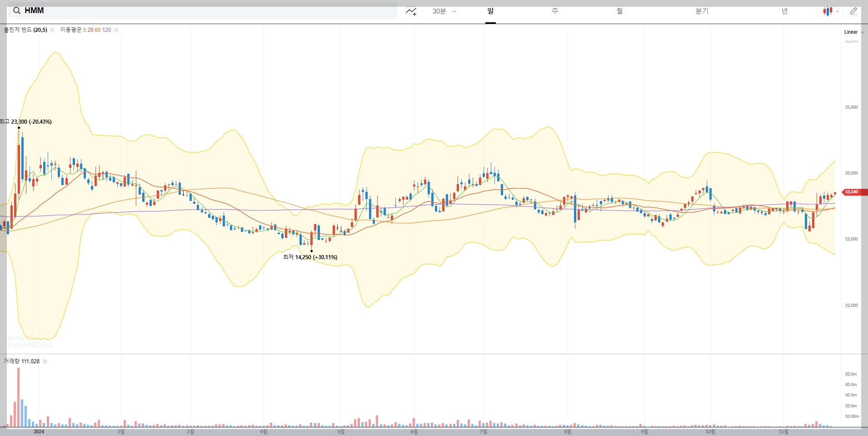
Task: Switch to the 분기 quarterly chart tab
Action: pos(702,11)
